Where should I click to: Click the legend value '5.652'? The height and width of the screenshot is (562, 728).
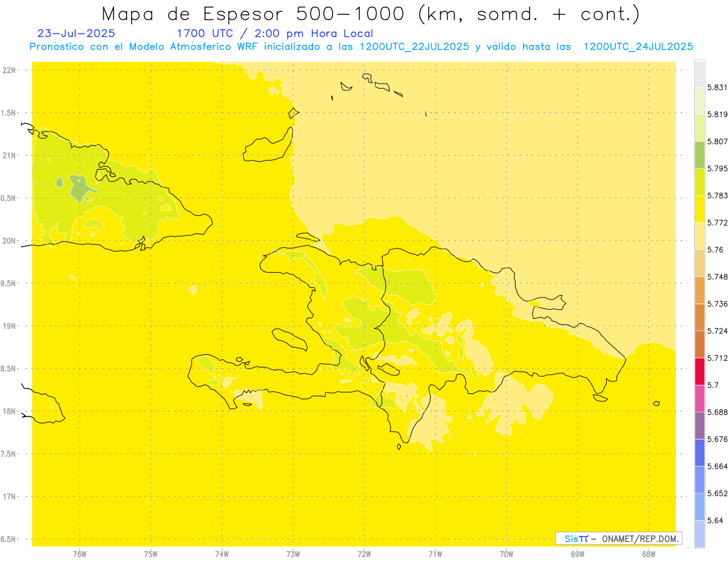coord(718,493)
